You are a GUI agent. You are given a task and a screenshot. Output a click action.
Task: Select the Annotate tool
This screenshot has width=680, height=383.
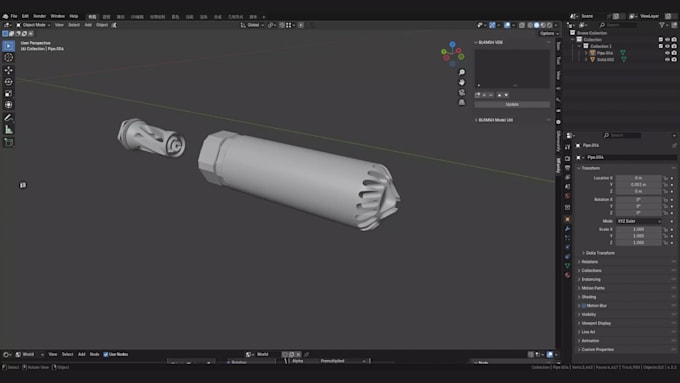point(8,118)
